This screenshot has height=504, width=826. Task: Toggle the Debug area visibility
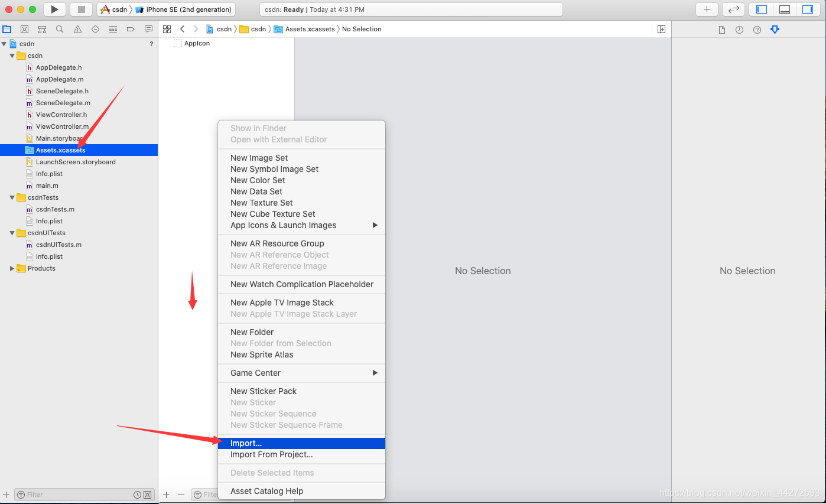(x=785, y=9)
